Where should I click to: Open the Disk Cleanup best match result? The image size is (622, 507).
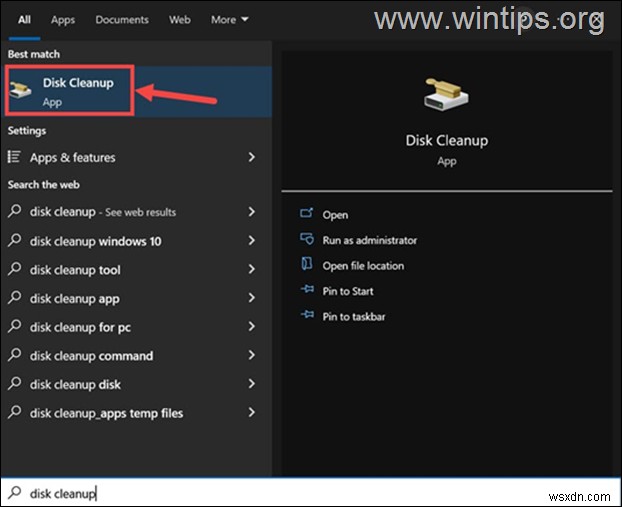tap(136, 92)
